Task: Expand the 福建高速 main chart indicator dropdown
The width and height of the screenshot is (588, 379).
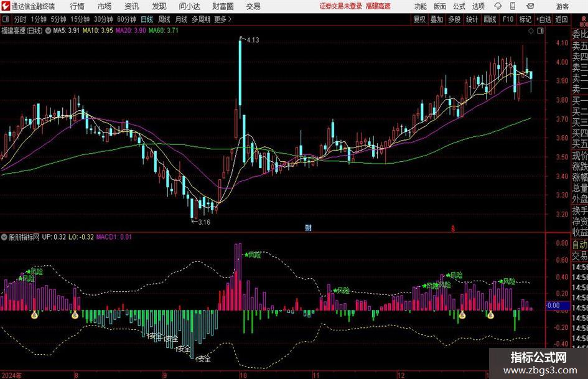Action: (x=48, y=30)
